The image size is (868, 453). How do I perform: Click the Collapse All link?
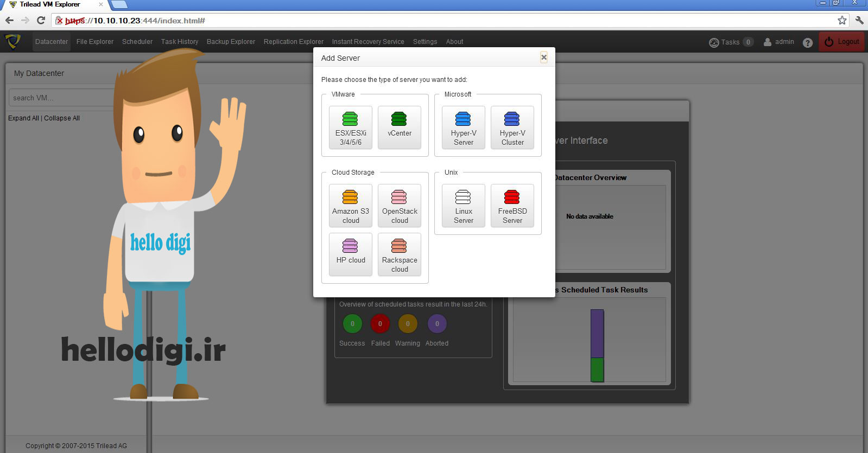click(62, 118)
